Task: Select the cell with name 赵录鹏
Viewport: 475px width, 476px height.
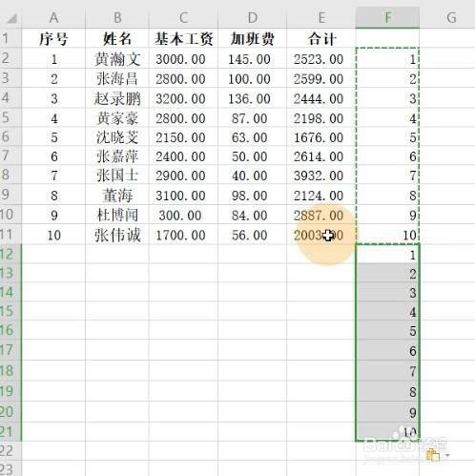Action: (117, 98)
